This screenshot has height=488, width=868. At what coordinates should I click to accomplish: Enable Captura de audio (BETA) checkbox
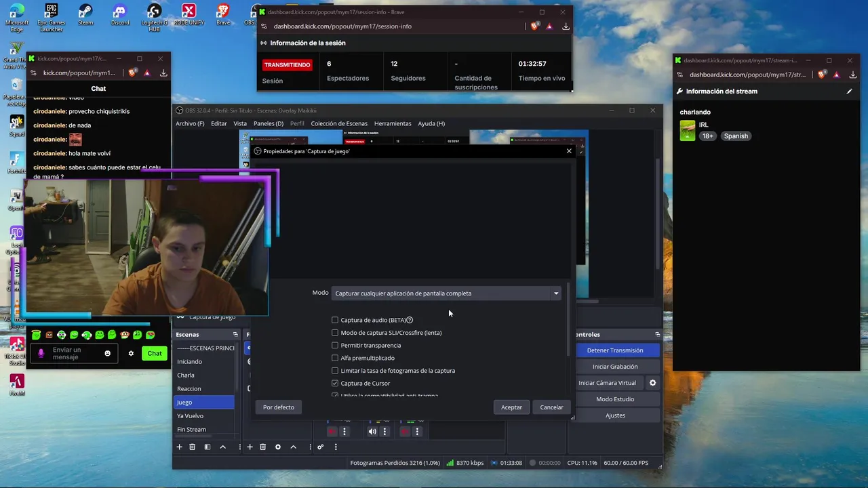[335, 320]
